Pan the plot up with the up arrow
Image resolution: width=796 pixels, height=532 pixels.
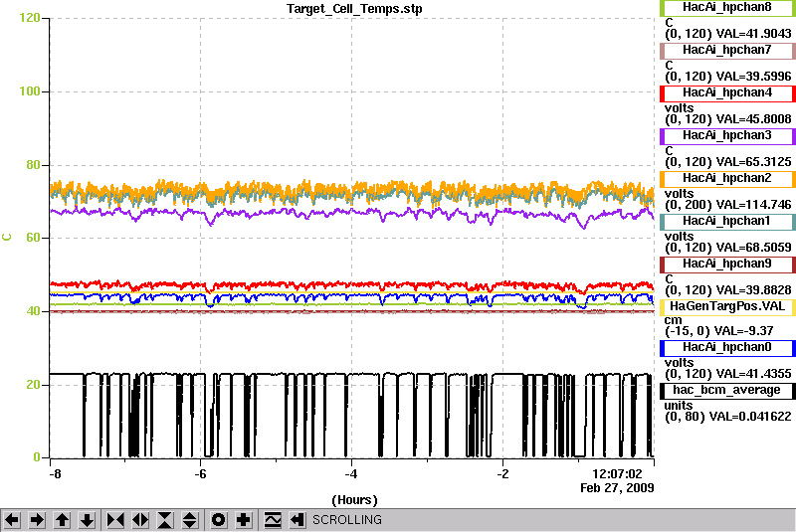tap(62, 520)
